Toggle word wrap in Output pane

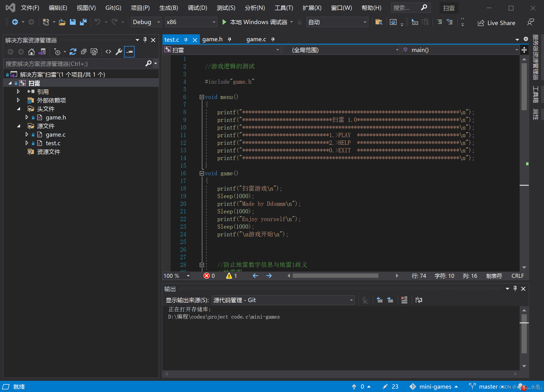418,300
